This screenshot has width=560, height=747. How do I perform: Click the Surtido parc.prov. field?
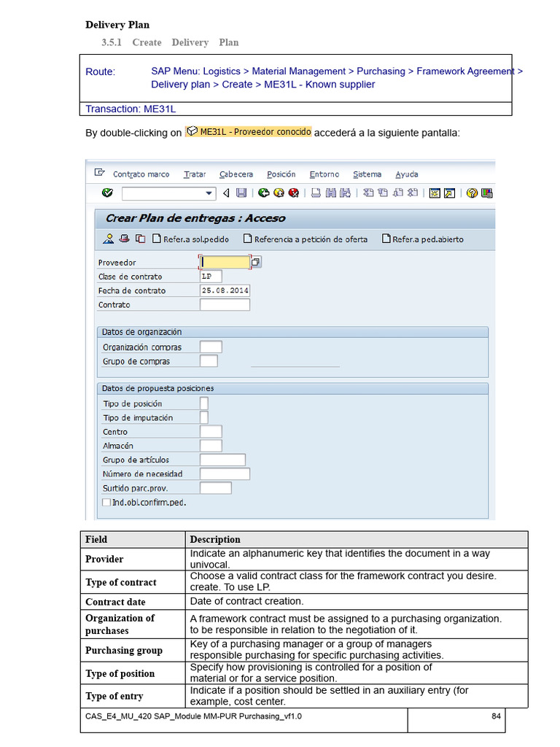[216, 488]
